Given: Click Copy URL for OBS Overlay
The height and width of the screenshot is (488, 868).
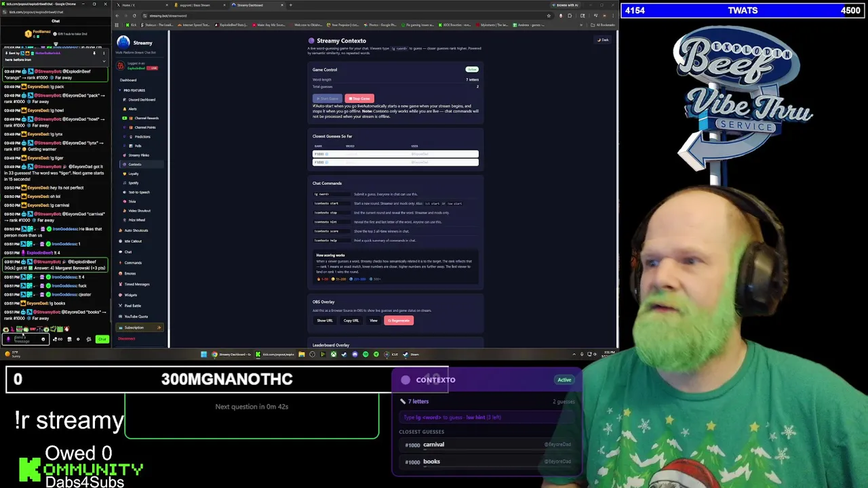Looking at the screenshot, I should click(351, 321).
